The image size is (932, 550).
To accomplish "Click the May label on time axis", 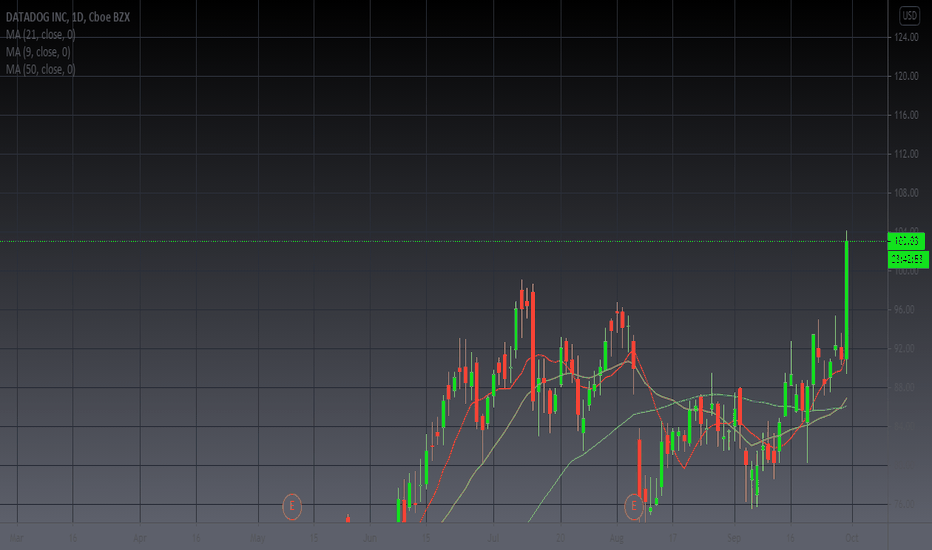I will tap(258, 538).
